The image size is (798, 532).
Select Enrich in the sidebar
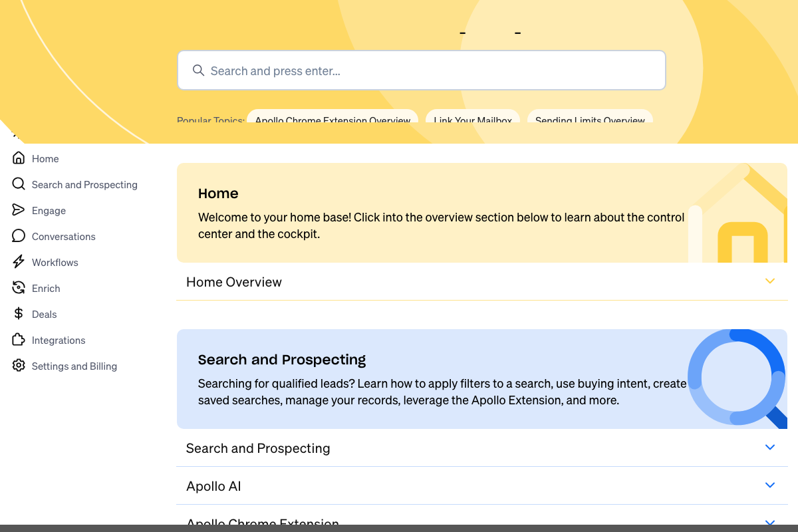[x=46, y=289]
